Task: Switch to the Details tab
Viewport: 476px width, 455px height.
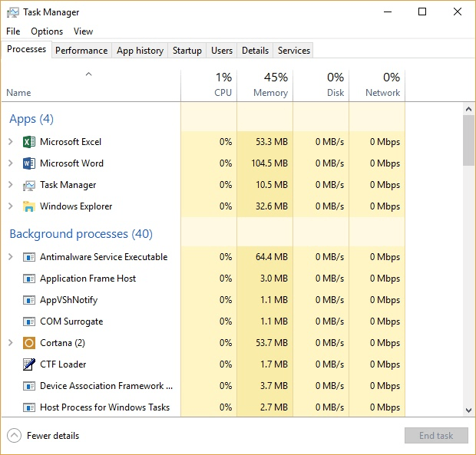Action: pyautogui.click(x=255, y=51)
